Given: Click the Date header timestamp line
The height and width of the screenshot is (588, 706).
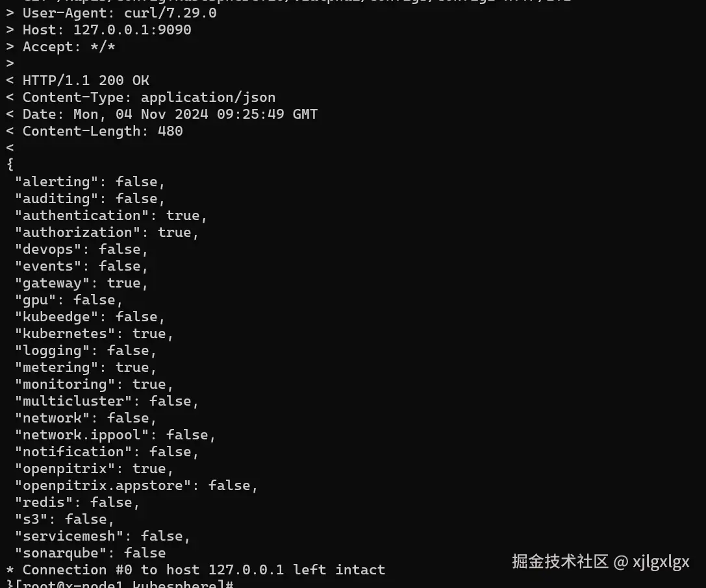Looking at the screenshot, I should coord(162,114).
